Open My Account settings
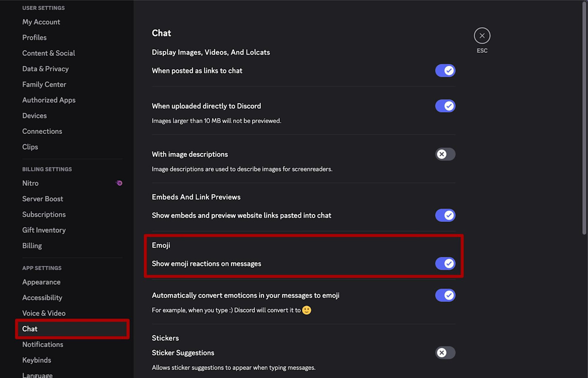Image resolution: width=588 pixels, height=378 pixels. [41, 22]
